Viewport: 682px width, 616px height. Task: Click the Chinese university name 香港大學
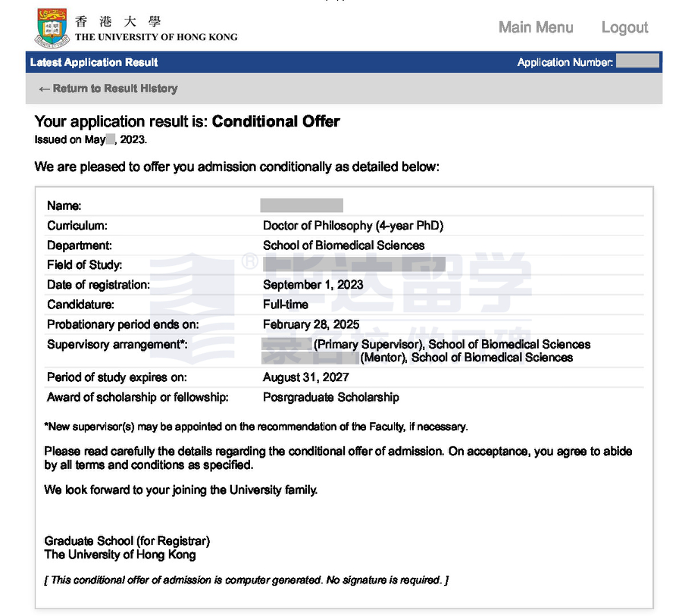pos(118,21)
